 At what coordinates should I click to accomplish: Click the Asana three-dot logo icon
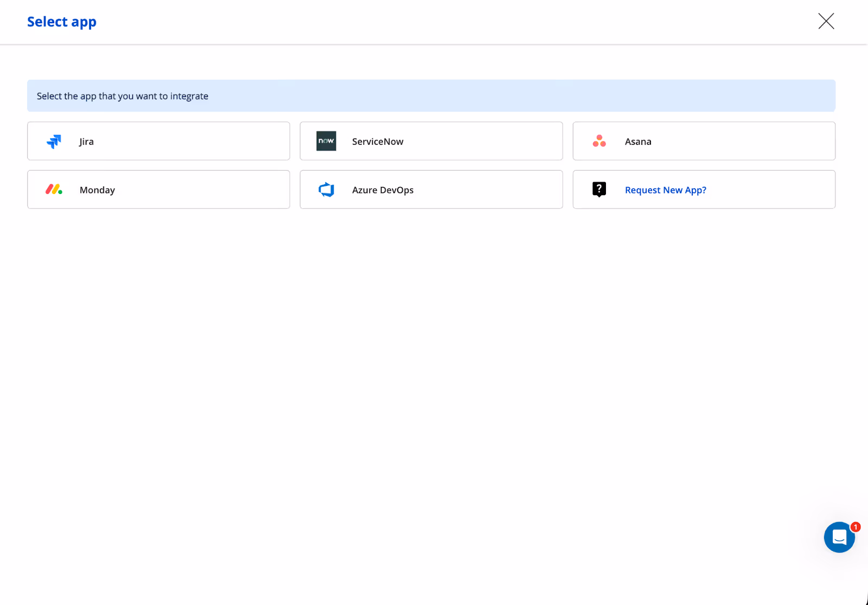[599, 141]
